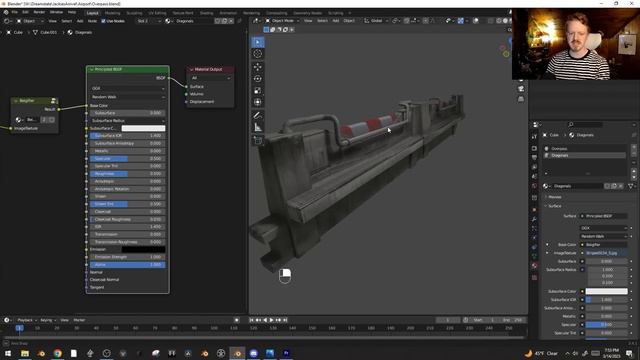The height and width of the screenshot is (360, 640).
Task: Toggle proportional editing in viewport header
Action: (426, 21)
